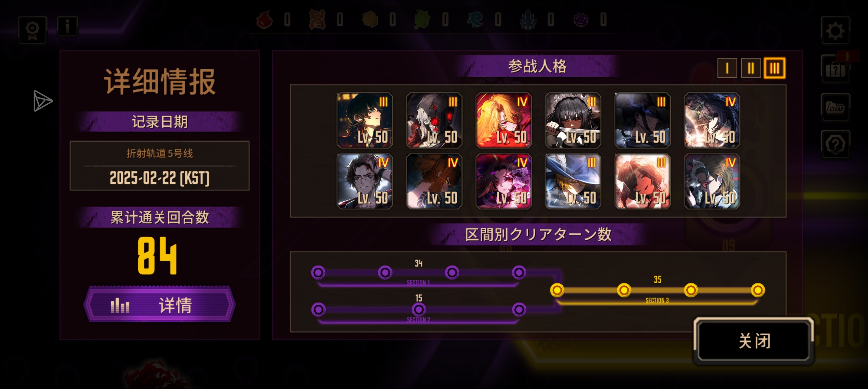Click the middle Section 2 purple node
The height and width of the screenshot is (389, 868).
click(x=419, y=309)
